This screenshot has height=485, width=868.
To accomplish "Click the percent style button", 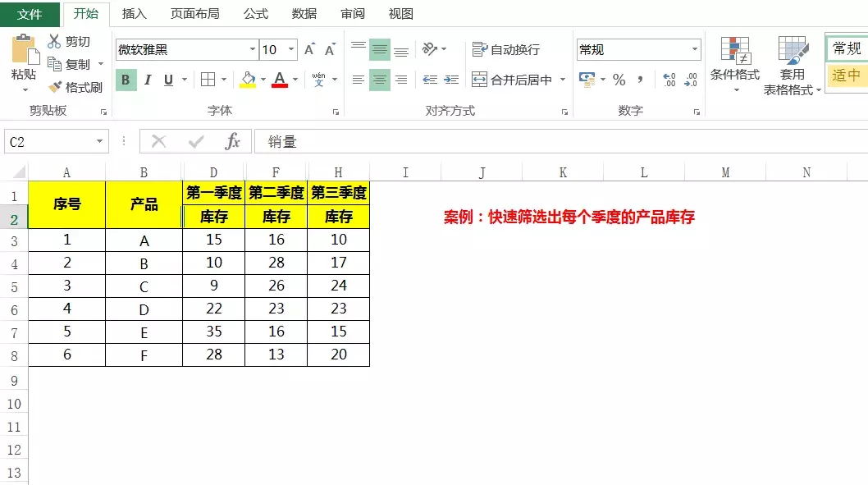I will click(x=619, y=80).
